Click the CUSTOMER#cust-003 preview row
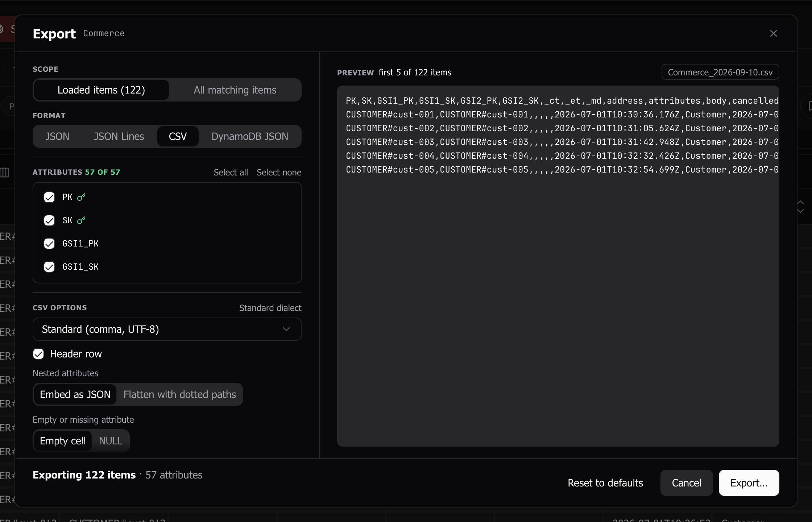Image resolution: width=812 pixels, height=522 pixels. pyautogui.click(x=562, y=142)
